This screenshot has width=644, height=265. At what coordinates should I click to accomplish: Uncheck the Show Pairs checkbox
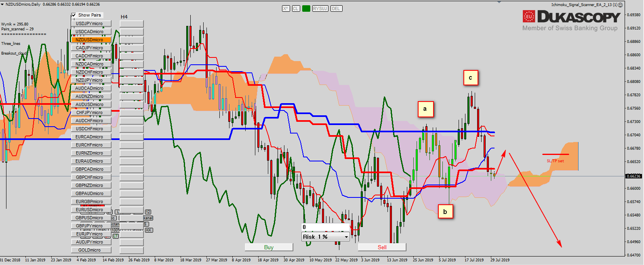pyautogui.click(x=74, y=15)
